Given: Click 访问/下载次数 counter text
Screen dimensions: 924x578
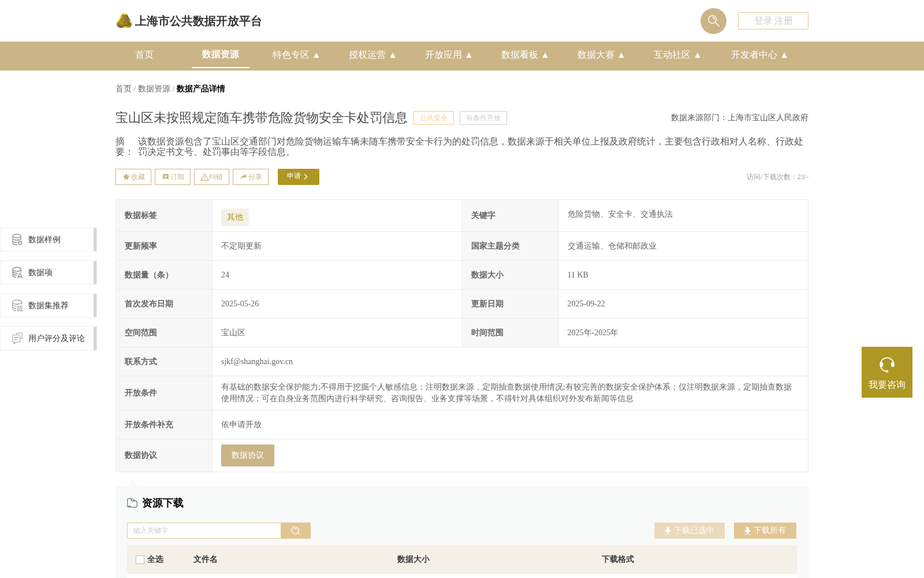Looking at the screenshot, I should 777,177.
